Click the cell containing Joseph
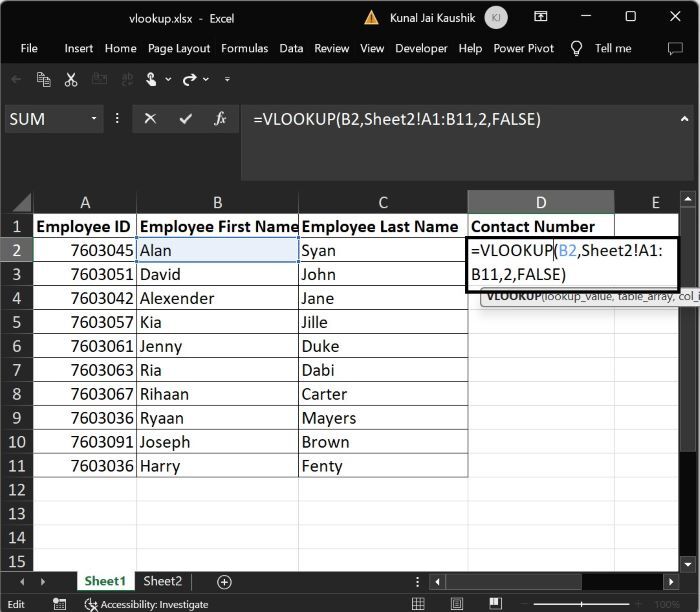This screenshot has height=612, width=700. (217, 442)
